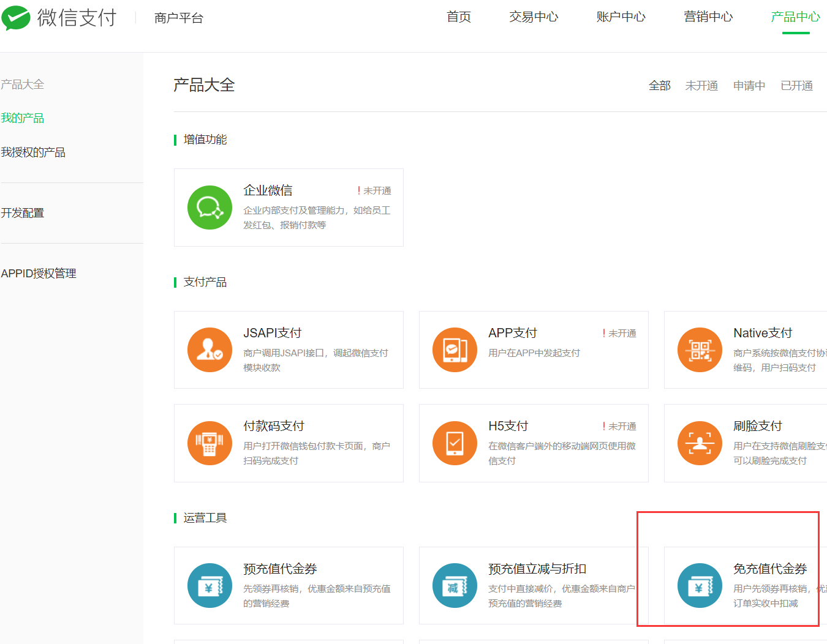Viewport: 827px width, 644px height.
Task: Go to the 首页 nav item
Action: pos(459,17)
